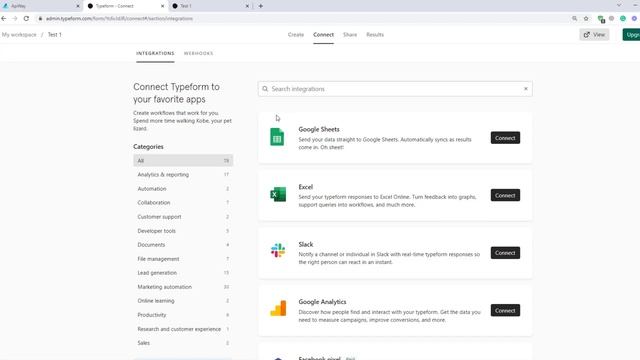Filter by Collaboration category

(183, 203)
